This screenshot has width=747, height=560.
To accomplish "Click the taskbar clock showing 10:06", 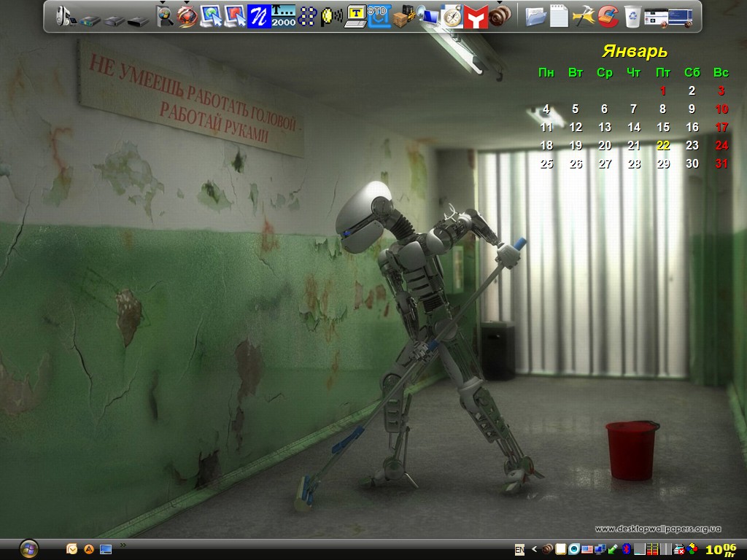I will click(x=721, y=549).
